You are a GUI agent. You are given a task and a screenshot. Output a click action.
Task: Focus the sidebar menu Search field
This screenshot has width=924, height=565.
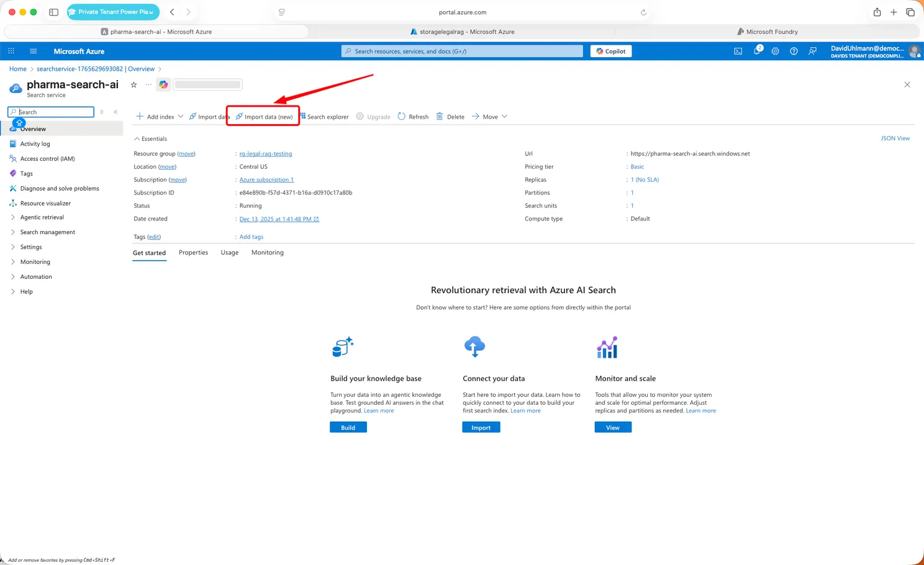point(51,112)
